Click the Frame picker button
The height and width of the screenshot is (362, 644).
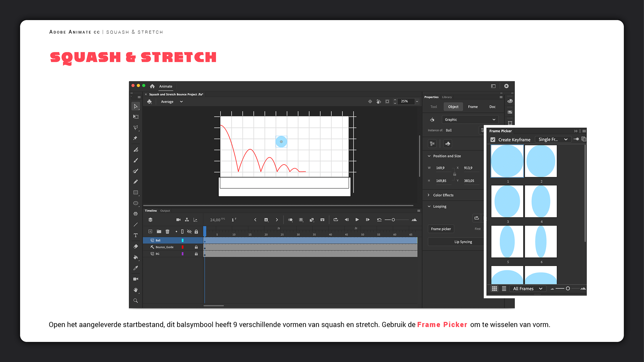(x=441, y=229)
